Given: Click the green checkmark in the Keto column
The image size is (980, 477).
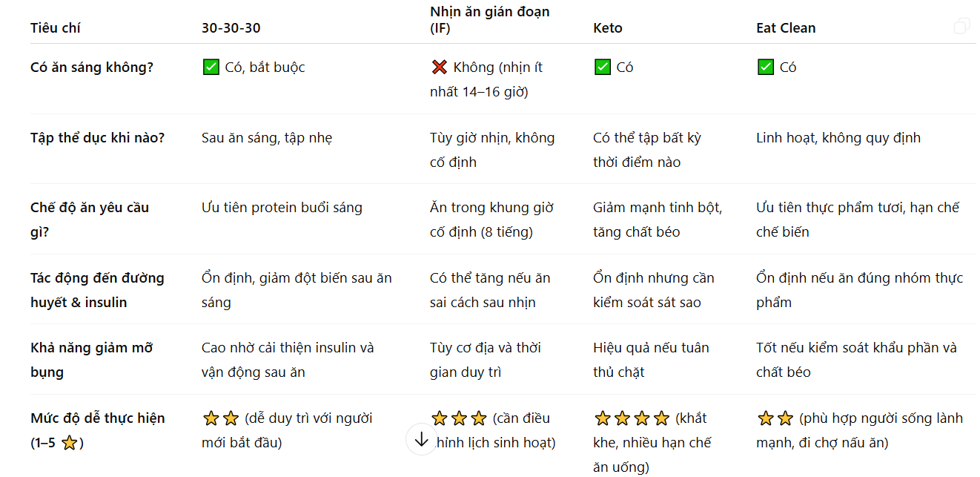Looking at the screenshot, I should 602,68.
